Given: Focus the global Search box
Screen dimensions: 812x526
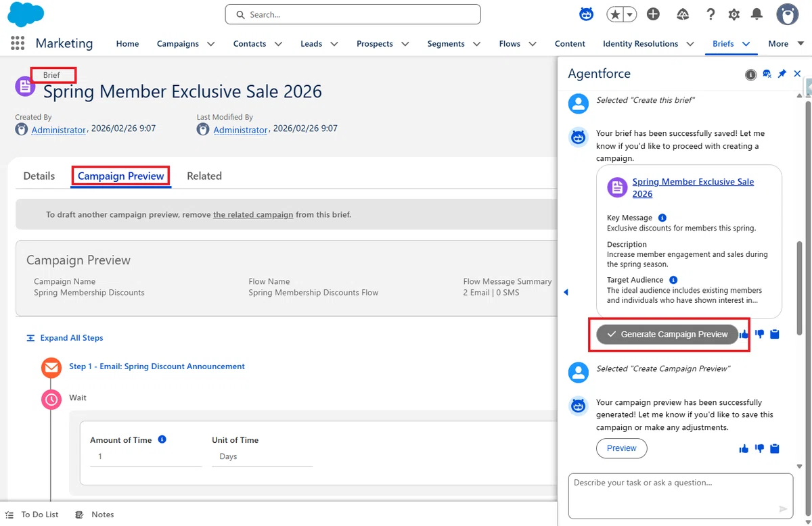Looking at the screenshot, I should click(353, 14).
